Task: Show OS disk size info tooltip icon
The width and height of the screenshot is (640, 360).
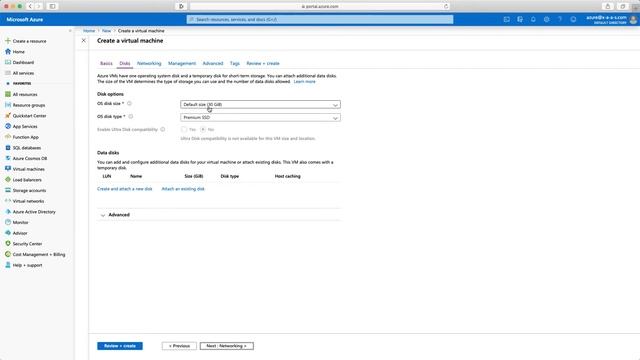Action: click(x=129, y=104)
